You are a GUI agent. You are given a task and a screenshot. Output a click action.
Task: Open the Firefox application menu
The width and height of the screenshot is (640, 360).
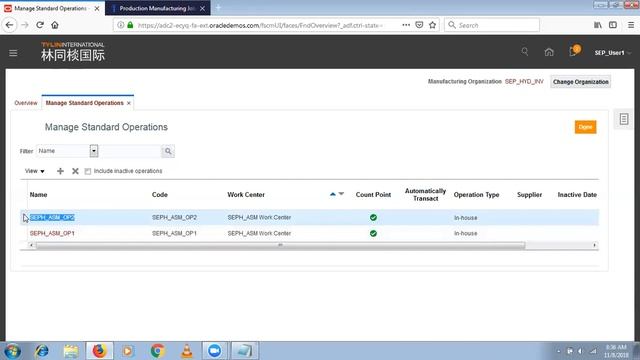tap(631, 25)
